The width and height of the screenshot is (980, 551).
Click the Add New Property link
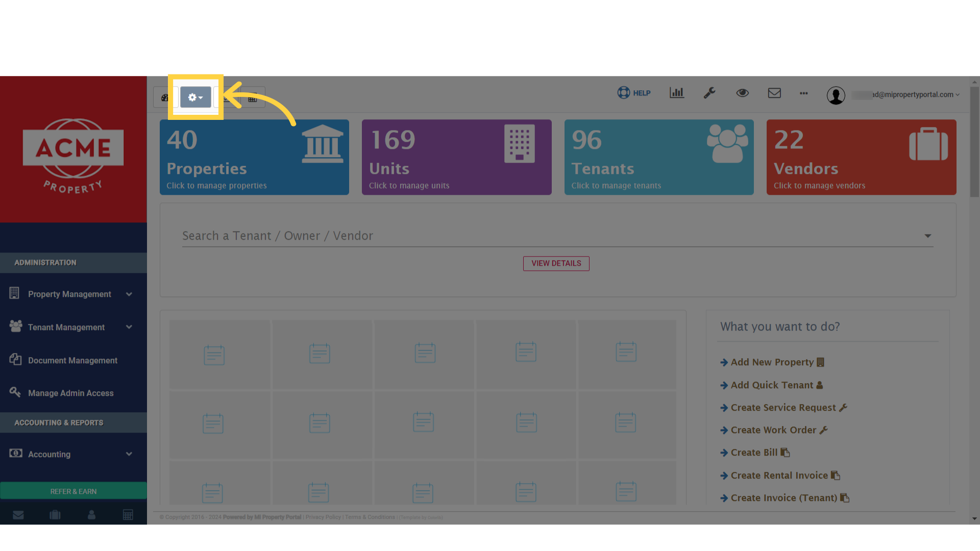point(772,362)
